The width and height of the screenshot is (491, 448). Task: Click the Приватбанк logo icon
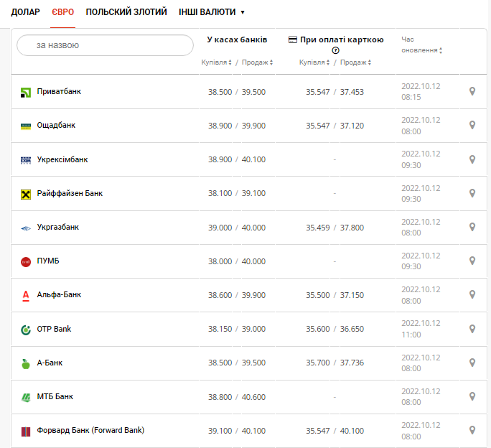click(26, 93)
